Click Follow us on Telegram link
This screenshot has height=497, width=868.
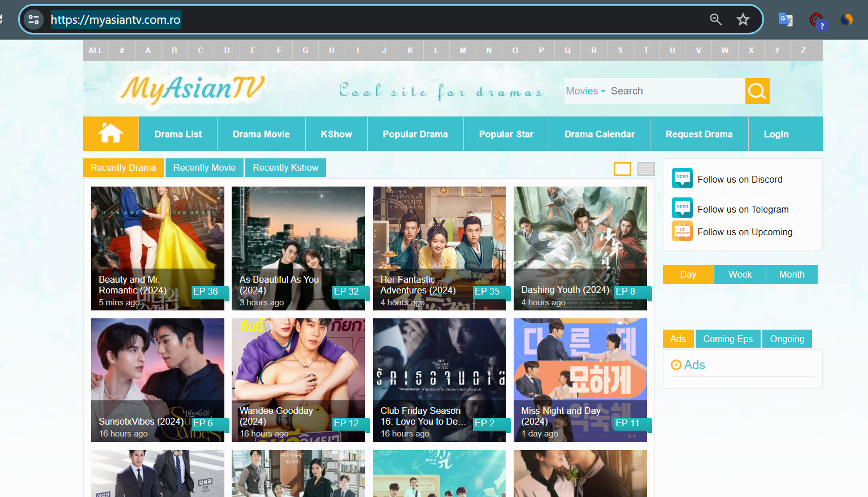coord(743,209)
